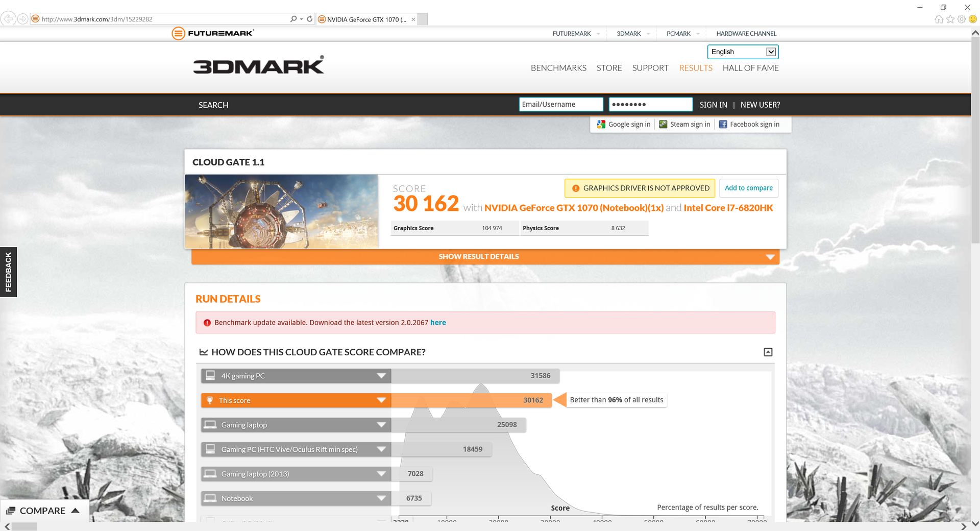Viewport: 980px width, 531px height.
Task: Expand the Compare panel arrow
Action: [x=76, y=511]
